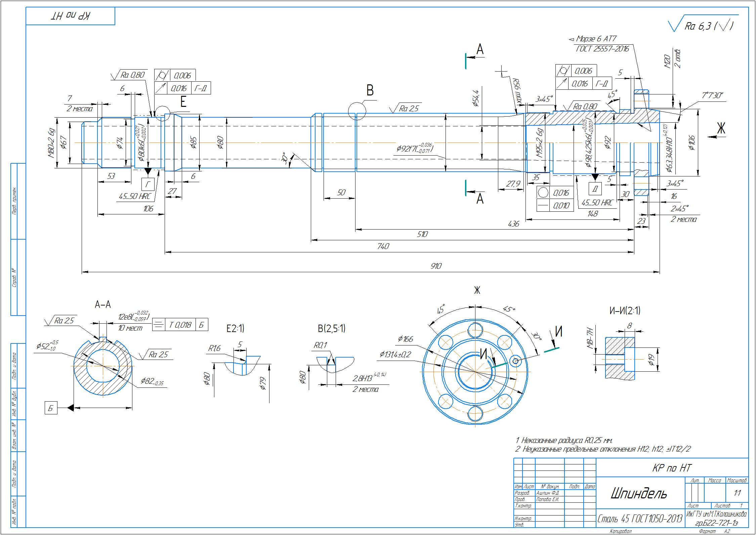Select the standard reference "ГОСТ 25557-2016"
Screen dimensions: 756x535
point(602,49)
